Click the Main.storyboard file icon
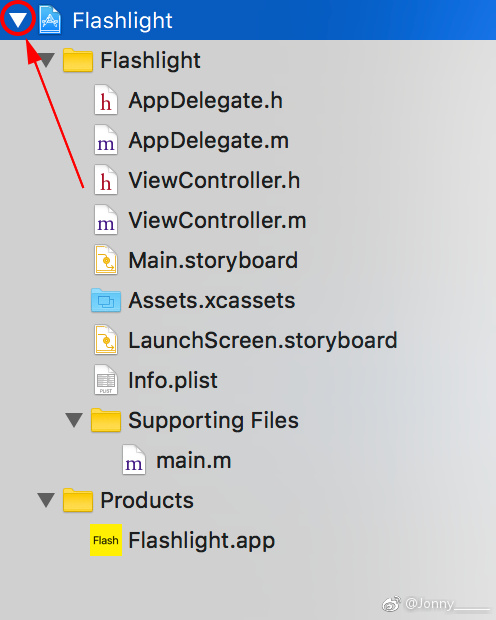This screenshot has width=496, height=620. (x=106, y=260)
